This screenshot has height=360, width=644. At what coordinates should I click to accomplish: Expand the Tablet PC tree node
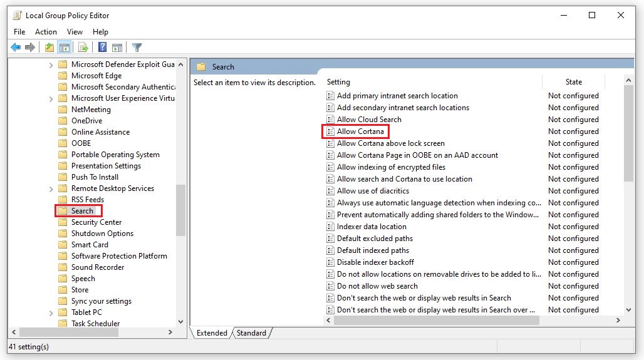coord(51,312)
